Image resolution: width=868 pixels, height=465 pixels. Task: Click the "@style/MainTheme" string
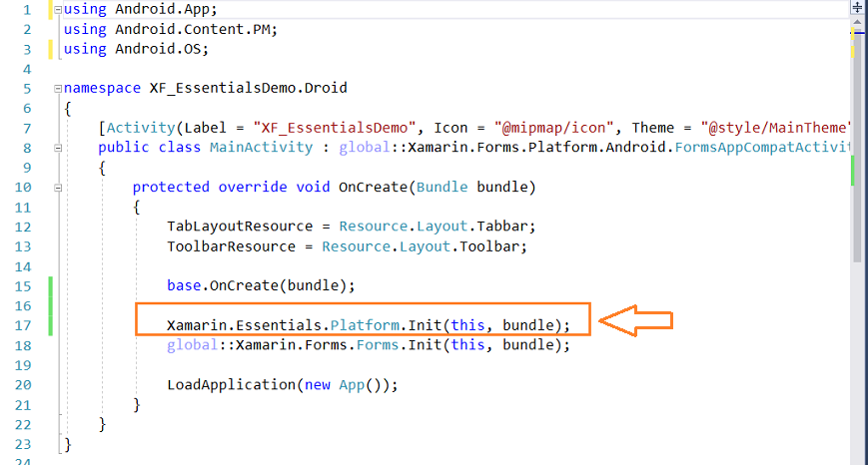(x=775, y=128)
